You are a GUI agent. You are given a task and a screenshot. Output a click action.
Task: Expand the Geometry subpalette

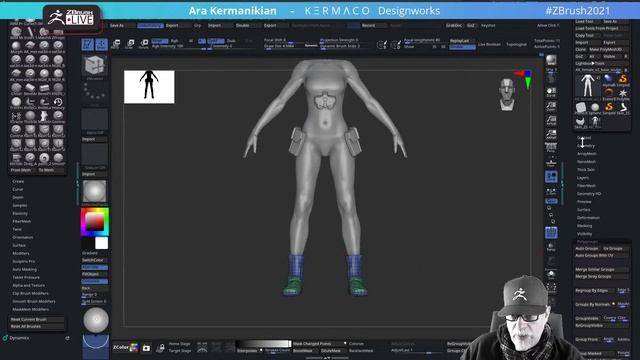[x=586, y=146]
